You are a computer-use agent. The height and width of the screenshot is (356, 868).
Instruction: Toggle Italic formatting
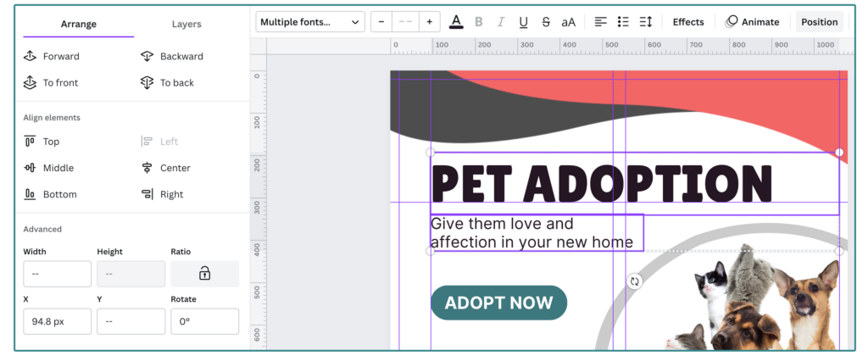pyautogui.click(x=501, y=22)
